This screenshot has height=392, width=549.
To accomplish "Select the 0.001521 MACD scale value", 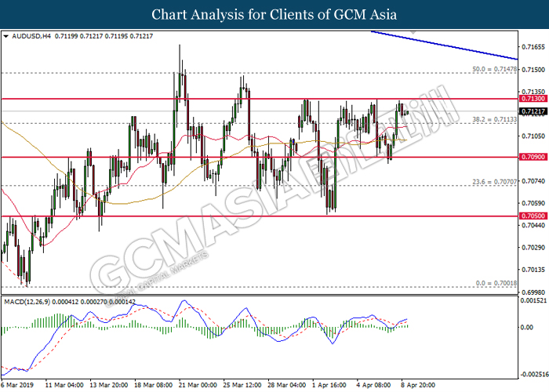I will coord(534,301).
